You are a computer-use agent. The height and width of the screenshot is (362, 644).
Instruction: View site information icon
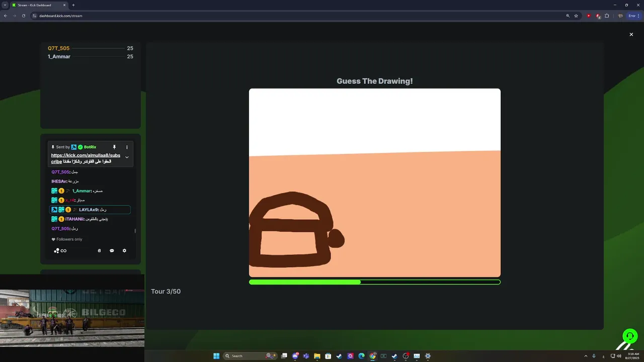pos(35,16)
